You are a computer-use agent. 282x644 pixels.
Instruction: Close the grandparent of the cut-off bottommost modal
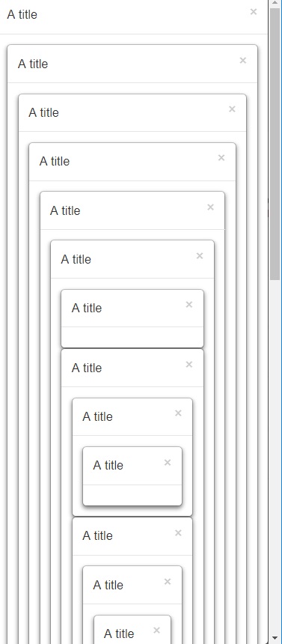pyautogui.click(x=178, y=532)
